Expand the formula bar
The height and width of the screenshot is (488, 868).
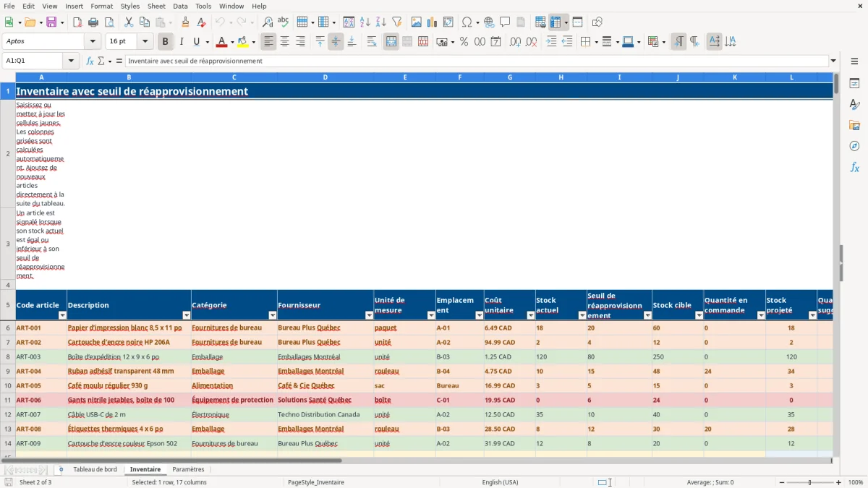833,61
